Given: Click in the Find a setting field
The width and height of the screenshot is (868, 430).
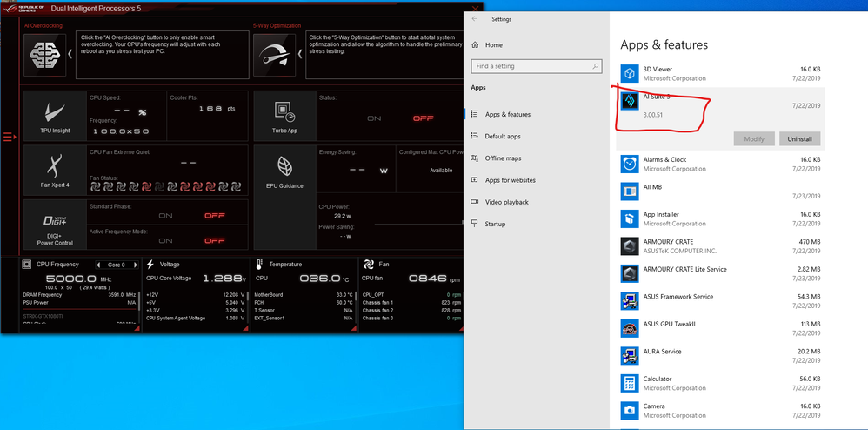Looking at the screenshot, I should click(x=536, y=66).
